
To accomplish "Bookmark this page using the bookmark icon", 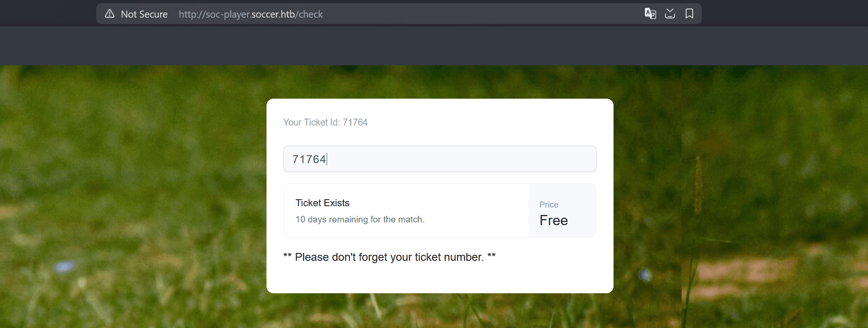I will [689, 13].
